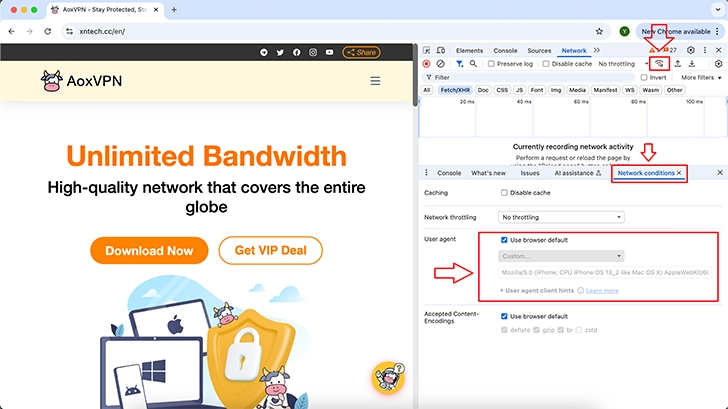Open DevTools customize three-dot menu
This screenshot has height=409, width=728.
click(705, 50)
